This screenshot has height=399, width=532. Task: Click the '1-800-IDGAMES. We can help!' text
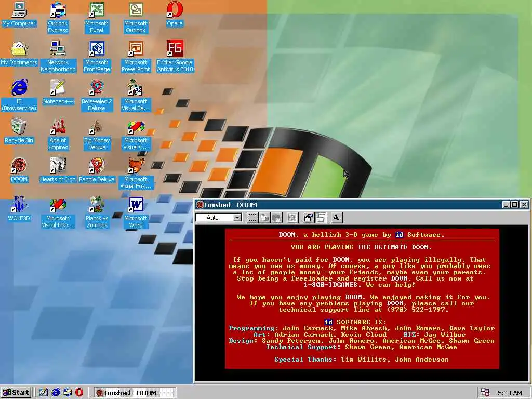click(360, 285)
